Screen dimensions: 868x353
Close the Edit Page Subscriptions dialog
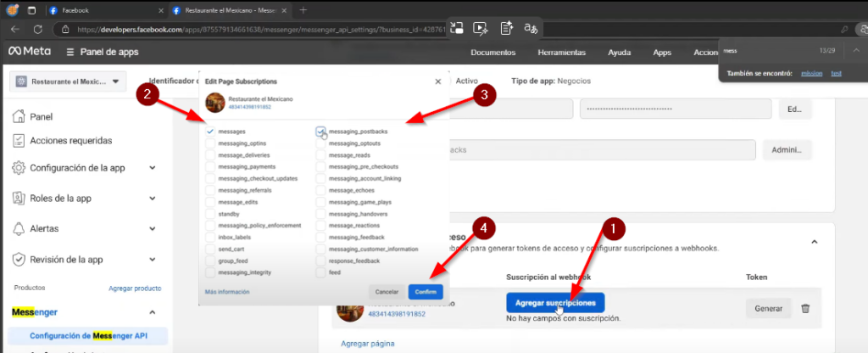coord(438,81)
